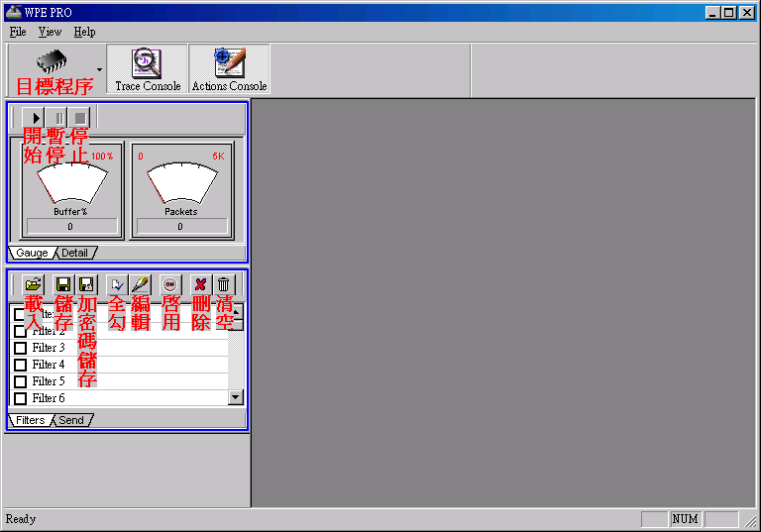761x532 pixels.
Task: Edit the selected filter with pencil icon
Action: pos(141,284)
